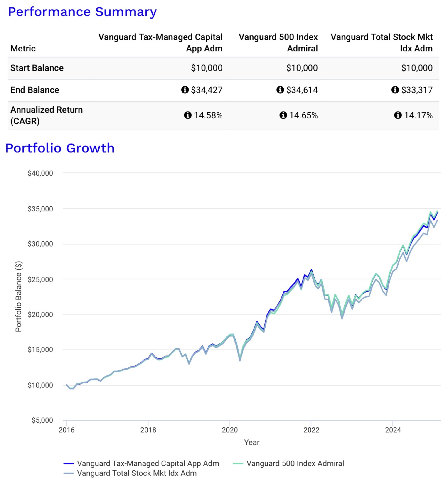The image size is (448, 485).
Task: Click the Annualized Return (CAGR) row label
Action: 47,115
